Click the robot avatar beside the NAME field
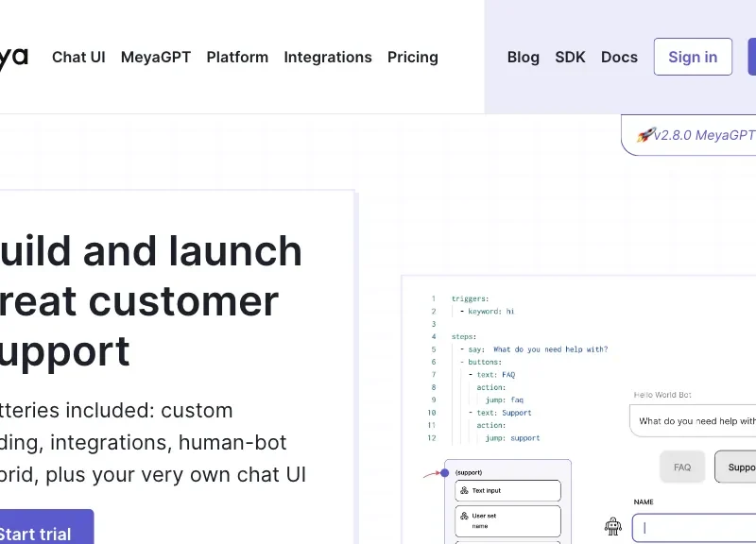 click(x=612, y=526)
